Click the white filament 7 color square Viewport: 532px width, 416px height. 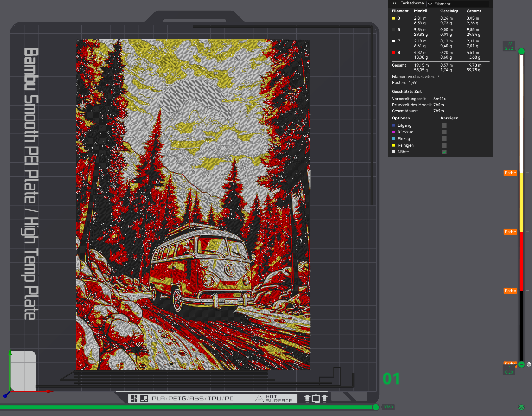tap(394, 41)
